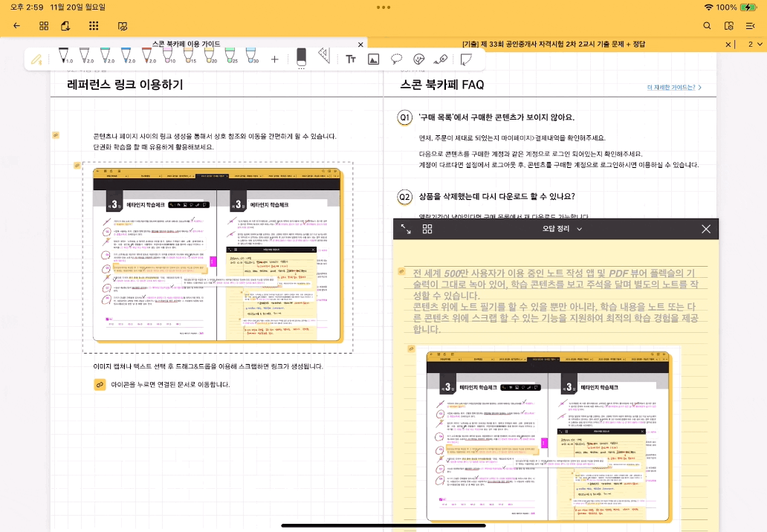Tap link icon on the dashed captured image
767x532 pixels.
tap(77, 166)
